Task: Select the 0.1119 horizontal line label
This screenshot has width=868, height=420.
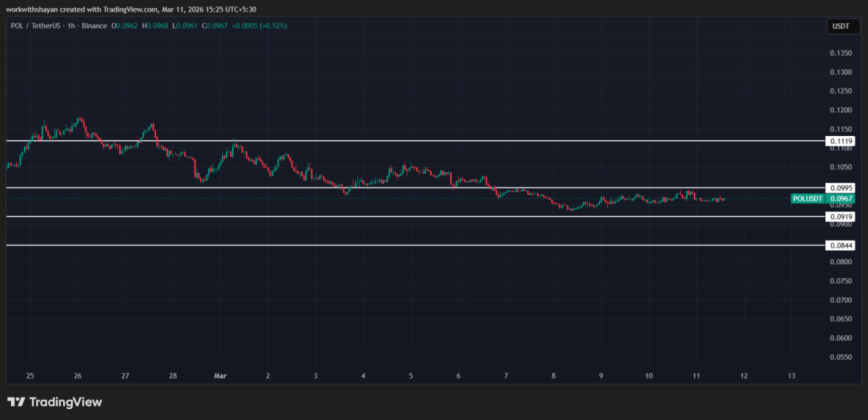Action: [x=841, y=141]
